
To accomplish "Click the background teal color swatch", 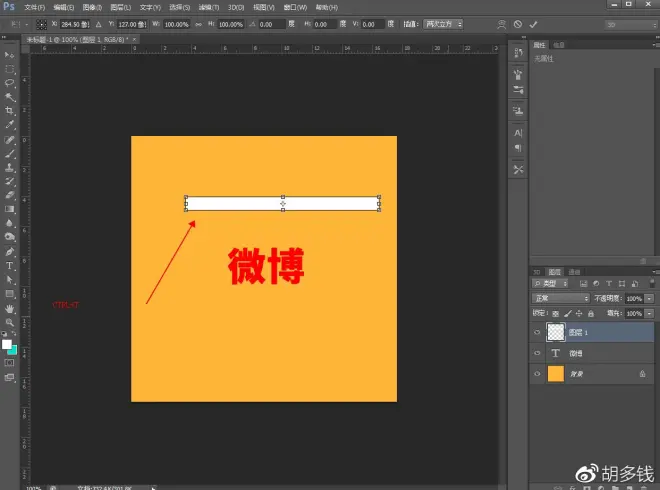I will tap(13, 351).
